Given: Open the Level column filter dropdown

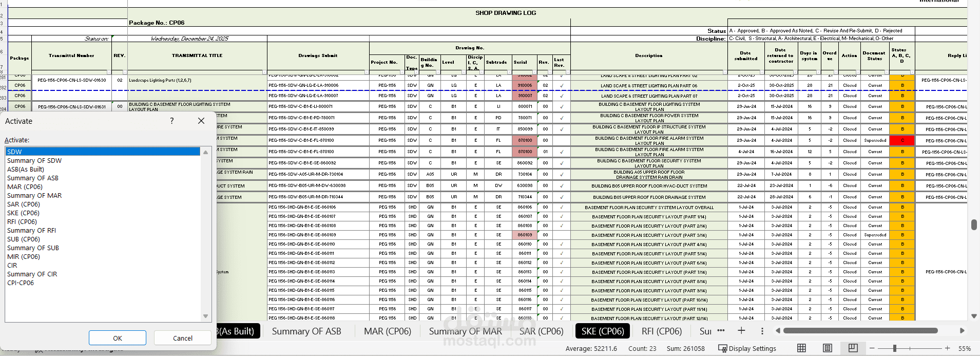Looking at the screenshot, I should pyautogui.click(x=464, y=72).
